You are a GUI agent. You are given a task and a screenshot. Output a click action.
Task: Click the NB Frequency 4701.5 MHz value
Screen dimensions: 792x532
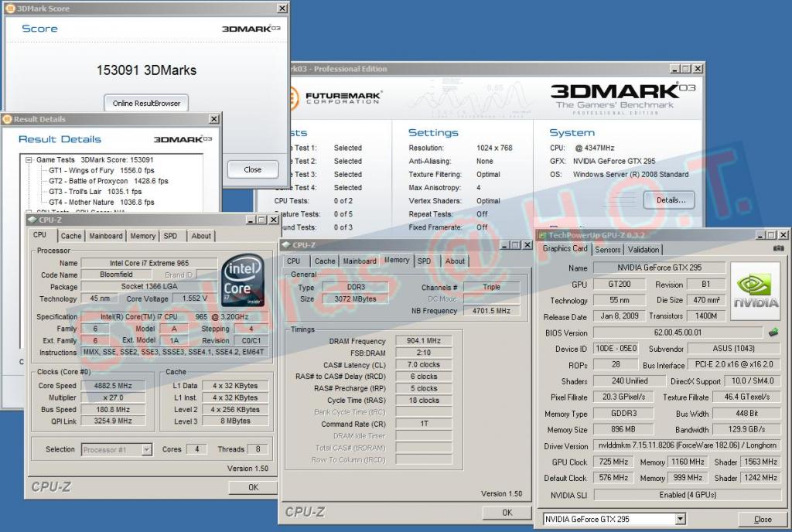491,311
